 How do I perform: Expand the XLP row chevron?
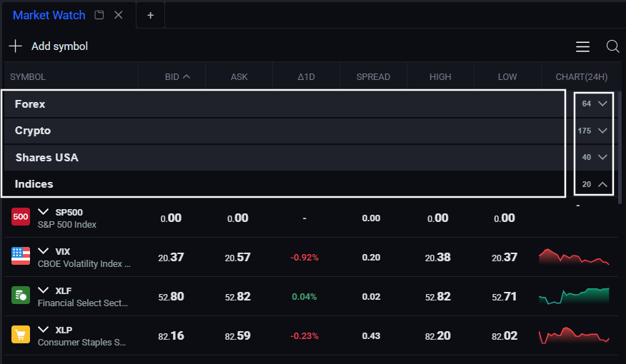pos(43,329)
